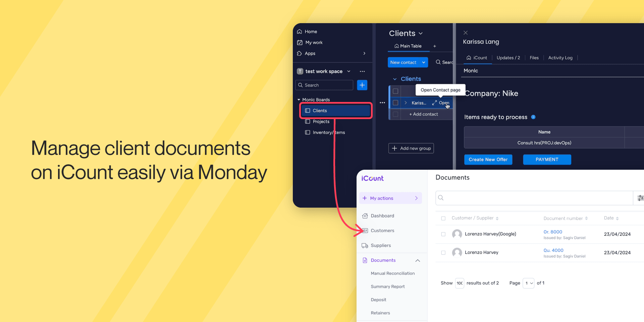Select the Inventory/Items board
This screenshot has height=322, width=644.
[325, 132]
